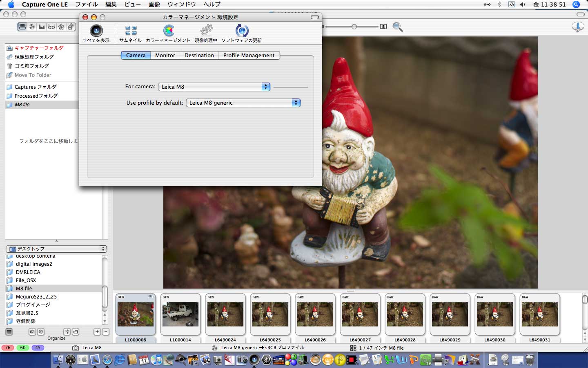Select the histogram exposure tab
The image size is (588, 368).
click(x=42, y=27)
